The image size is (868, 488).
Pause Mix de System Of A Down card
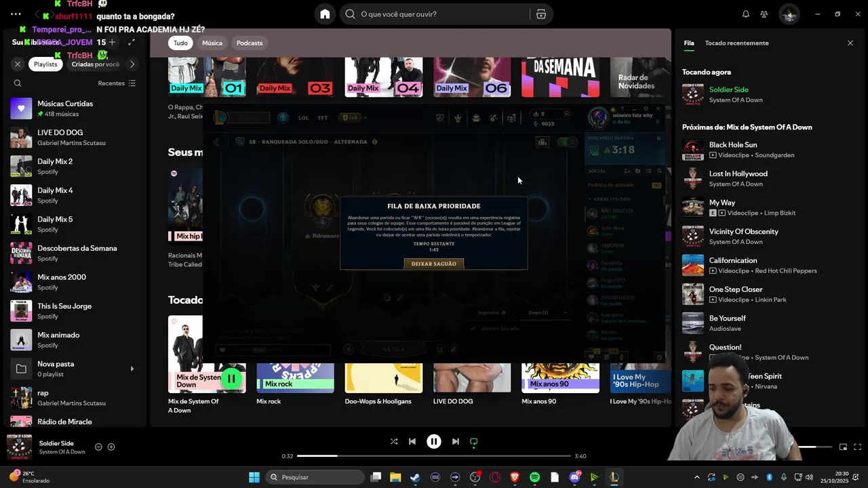[231, 379]
